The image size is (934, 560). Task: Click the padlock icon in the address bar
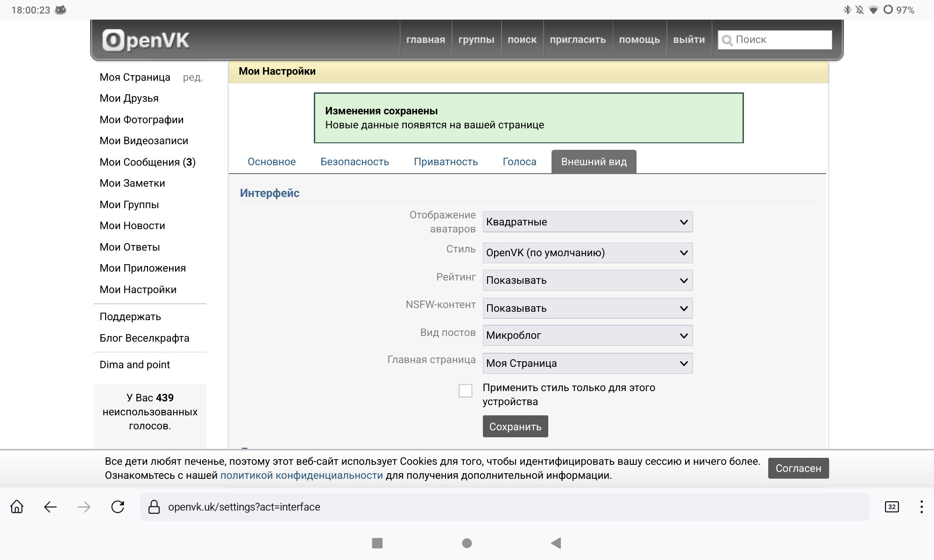154,507
